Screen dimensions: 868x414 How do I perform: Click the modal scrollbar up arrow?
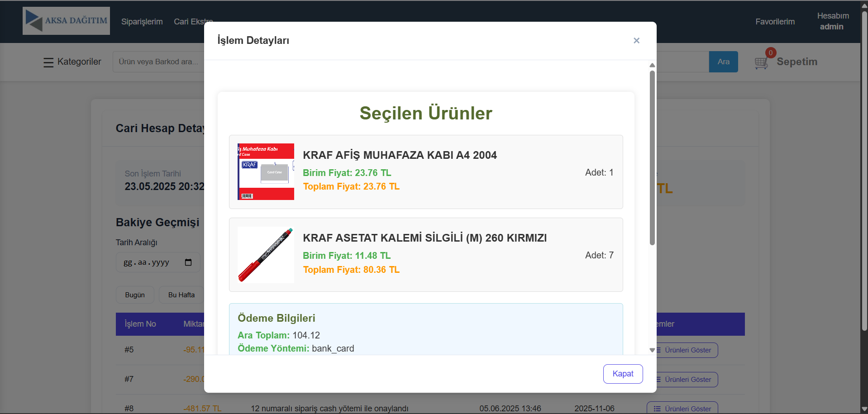pyautogui.click(x=652, y=65)
